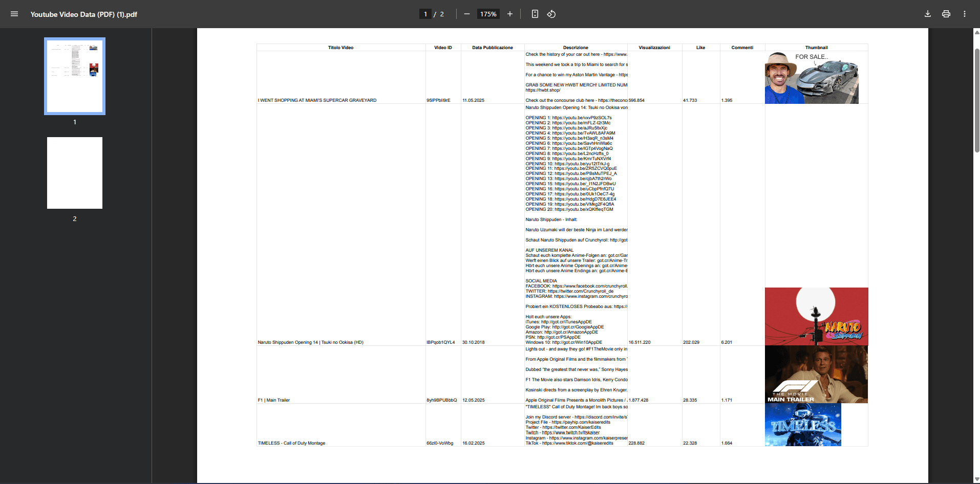Image resolution: width=980 pixels, height=484 pixels.
Task: Click the scroll down arrow
Action: [976, 480]
